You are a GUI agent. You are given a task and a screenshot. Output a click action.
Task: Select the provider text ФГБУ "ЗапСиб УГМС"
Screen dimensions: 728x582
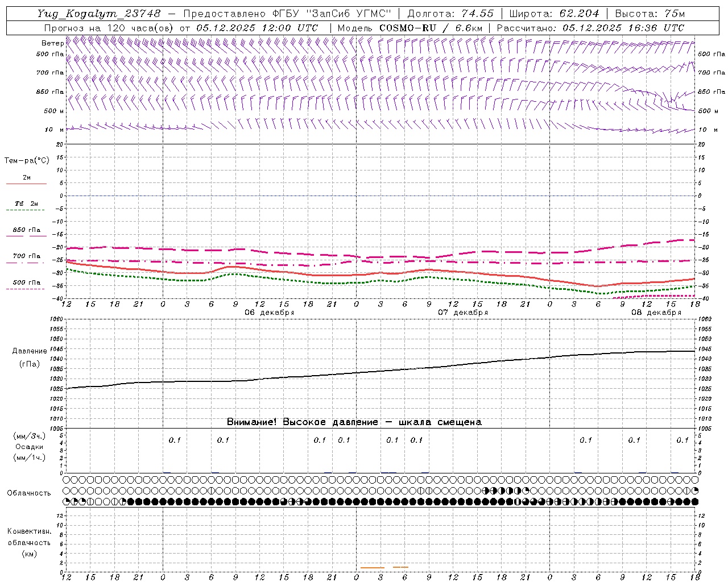point(333,14)
